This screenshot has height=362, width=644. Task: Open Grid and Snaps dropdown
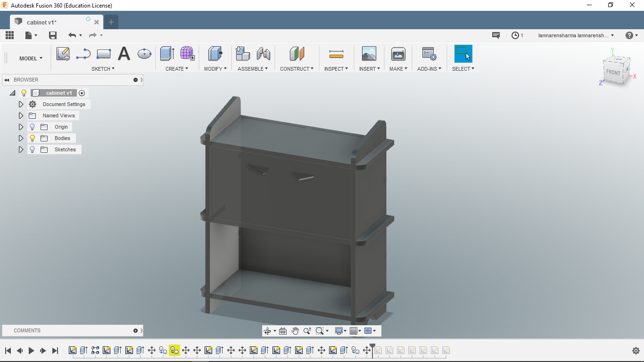(355, 331)
